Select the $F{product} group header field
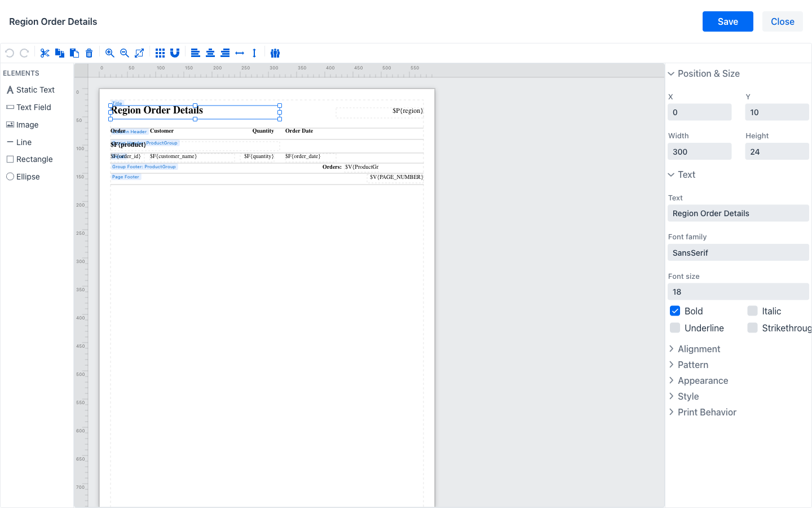The height and width of the screenshot is (508, 812). [x=195, y=146]
